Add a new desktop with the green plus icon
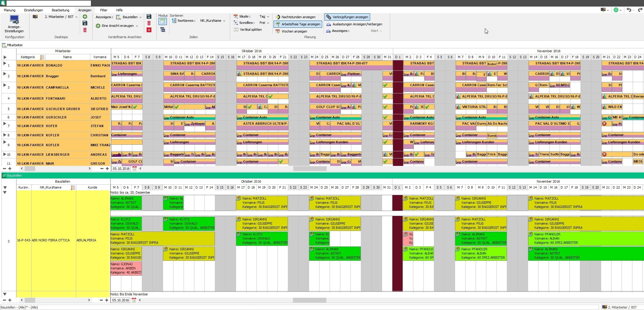The height and width of the screenshot is (310, 644). click(85, 17)
